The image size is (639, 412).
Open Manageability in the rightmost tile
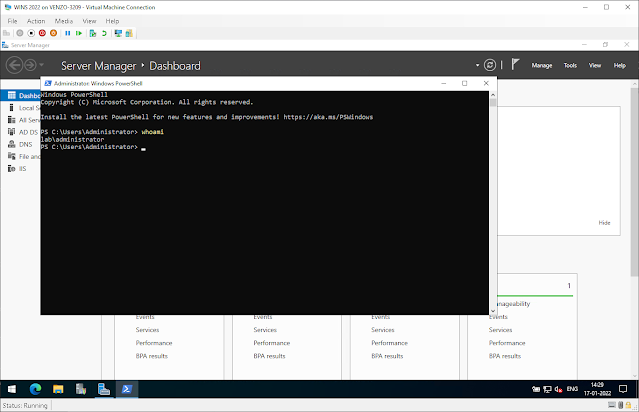click(x=513, y=304)
